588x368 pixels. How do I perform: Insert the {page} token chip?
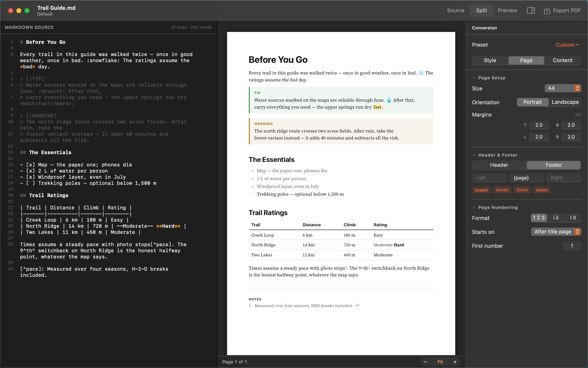481,190
